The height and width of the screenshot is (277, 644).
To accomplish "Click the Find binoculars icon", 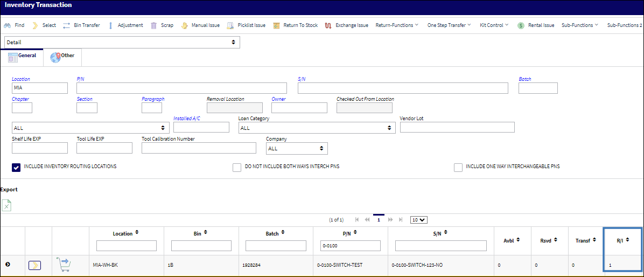I will click(x=7, y=25).
